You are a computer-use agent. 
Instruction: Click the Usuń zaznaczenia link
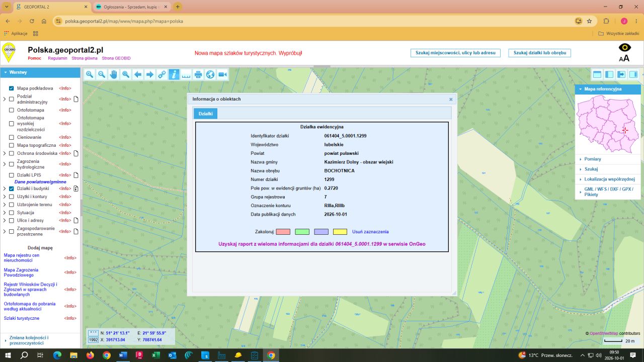point(370,232)
